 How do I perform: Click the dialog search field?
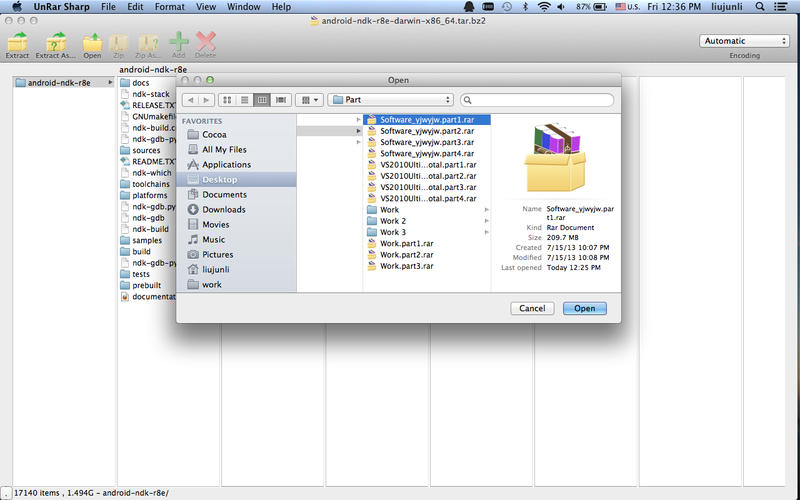coord(537,100)
